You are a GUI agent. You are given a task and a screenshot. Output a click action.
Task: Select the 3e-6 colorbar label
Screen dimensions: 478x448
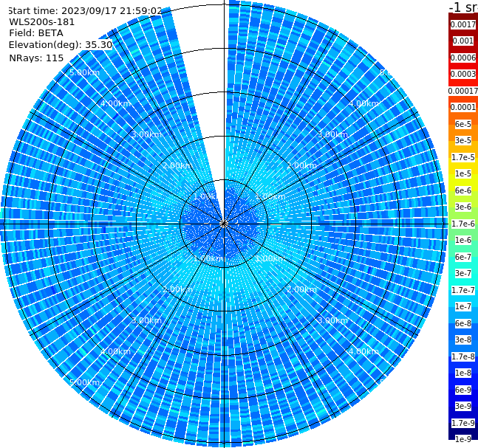463,207
